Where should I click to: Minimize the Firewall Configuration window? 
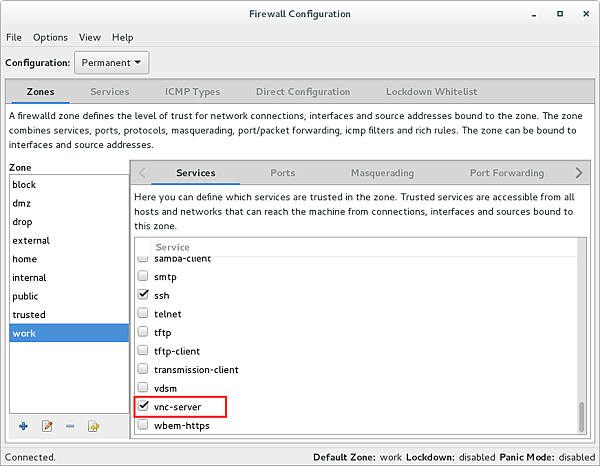tap(534, 14)
